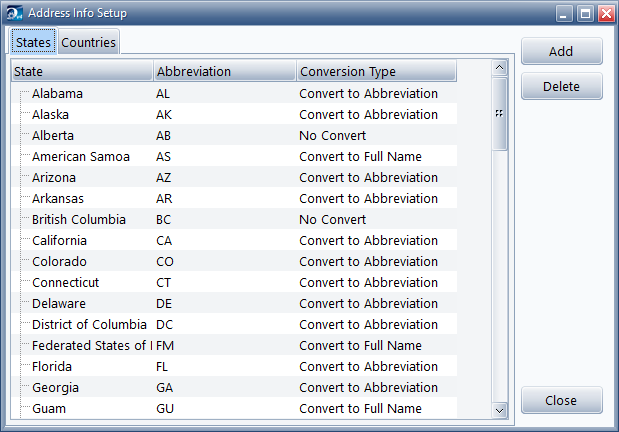Open the conversion type cell for Alberta
619x432 pixels.
click(x=346, y=135)
